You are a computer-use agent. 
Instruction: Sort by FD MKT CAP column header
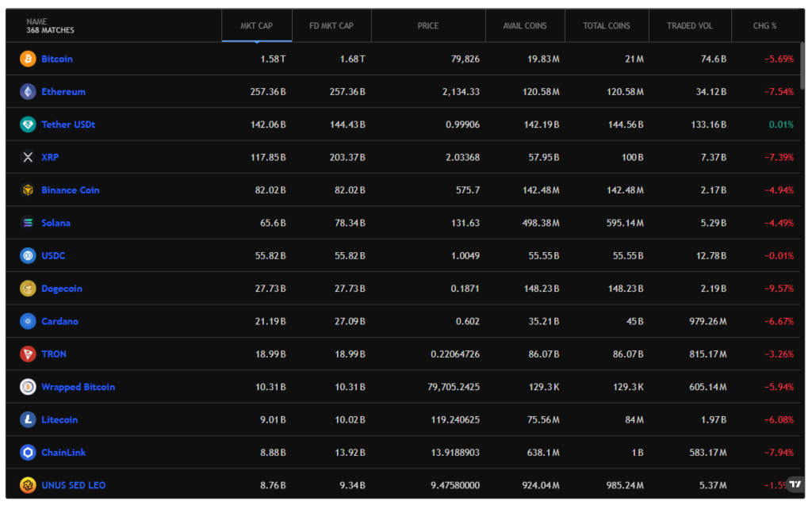pyautogui.click(x=331, y=26)
